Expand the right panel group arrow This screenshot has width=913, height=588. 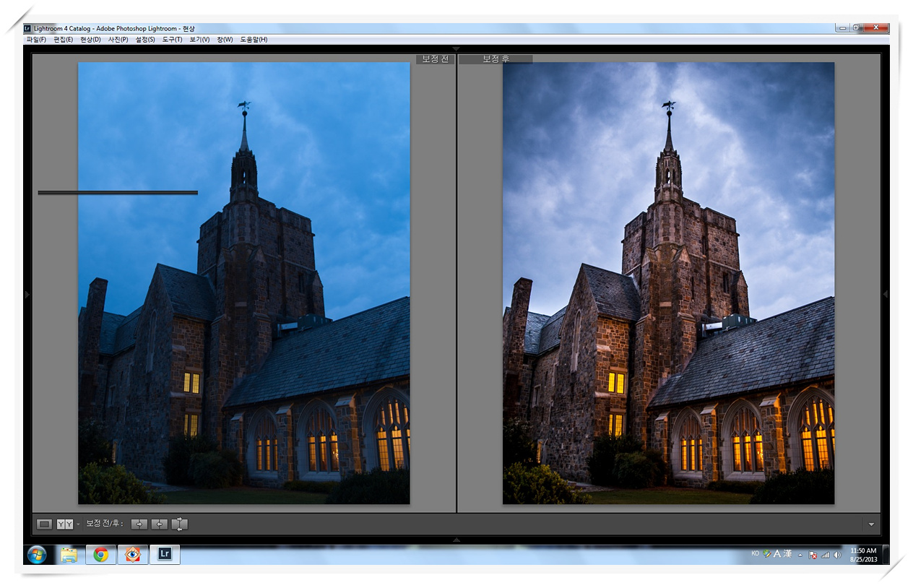886,294
